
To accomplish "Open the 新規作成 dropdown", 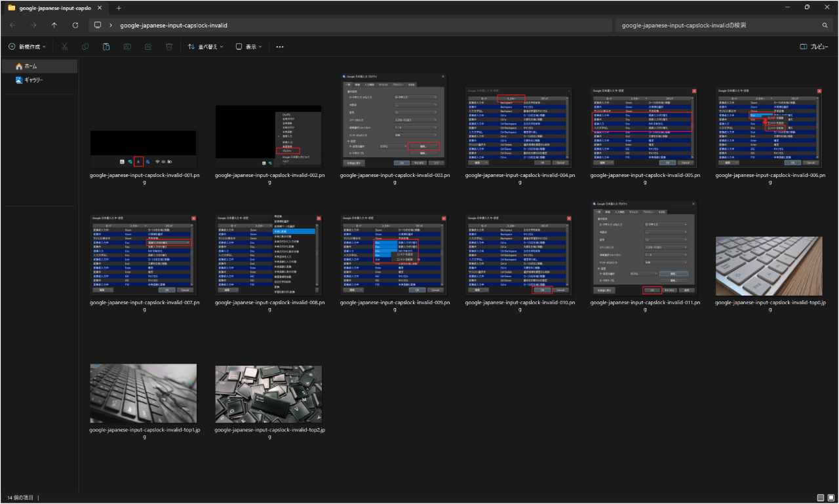I will click(x=27, y=47).
